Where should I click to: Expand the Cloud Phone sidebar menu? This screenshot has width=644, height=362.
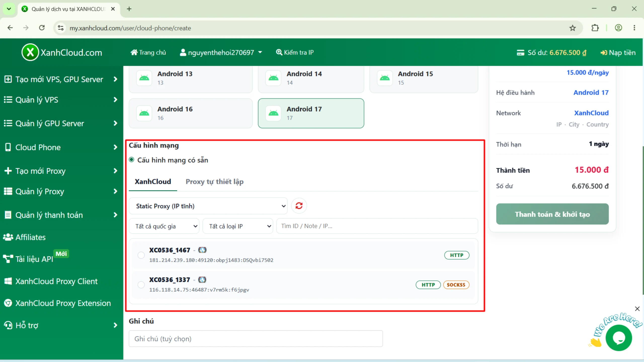tap(61, 147)
